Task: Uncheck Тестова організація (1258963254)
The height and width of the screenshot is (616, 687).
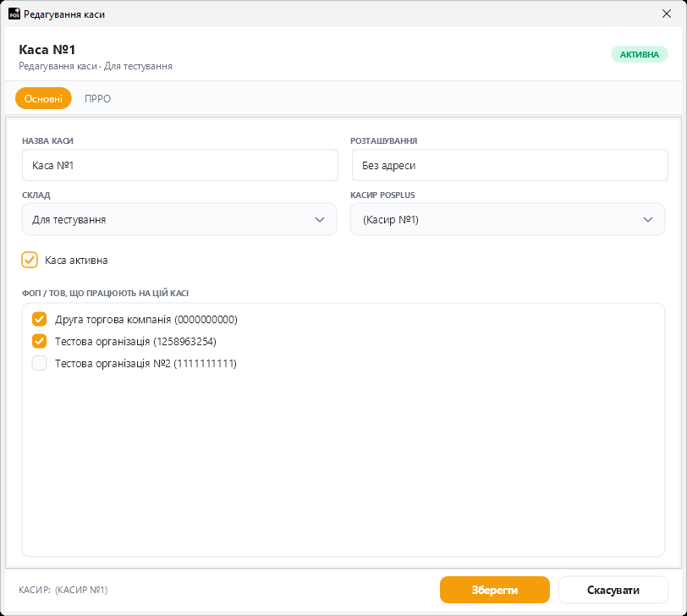Action: tap(40, 341)
